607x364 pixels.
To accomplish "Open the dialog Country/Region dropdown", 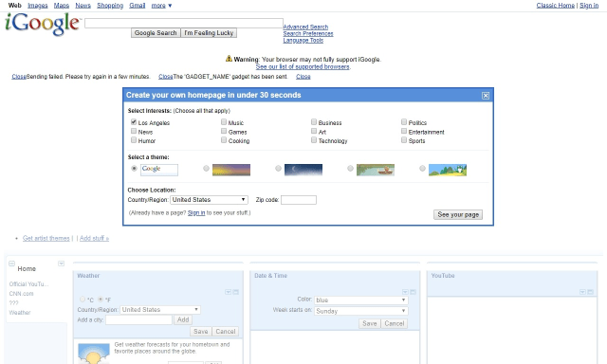I will (x=209, y=200).
